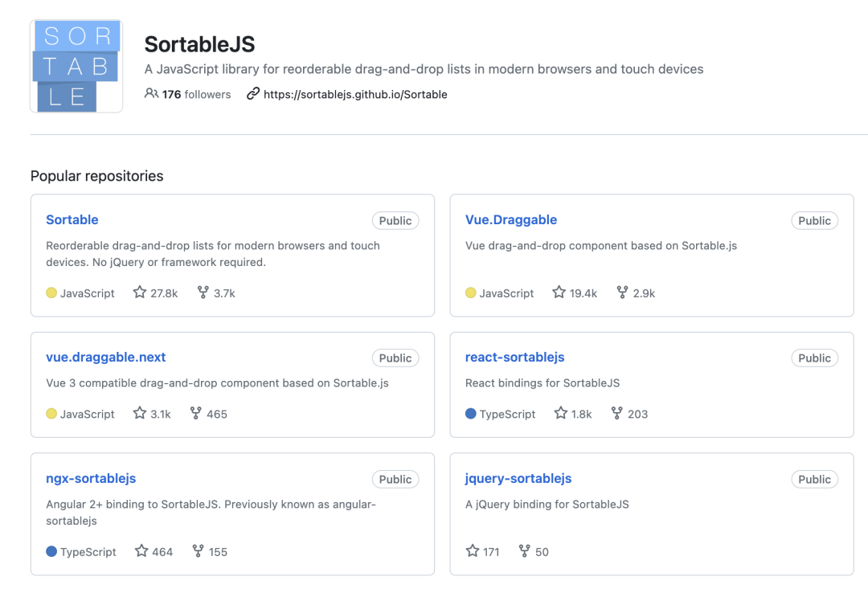Click the Public badge on react-sortablejs card
868x589 pixels.
814,358
